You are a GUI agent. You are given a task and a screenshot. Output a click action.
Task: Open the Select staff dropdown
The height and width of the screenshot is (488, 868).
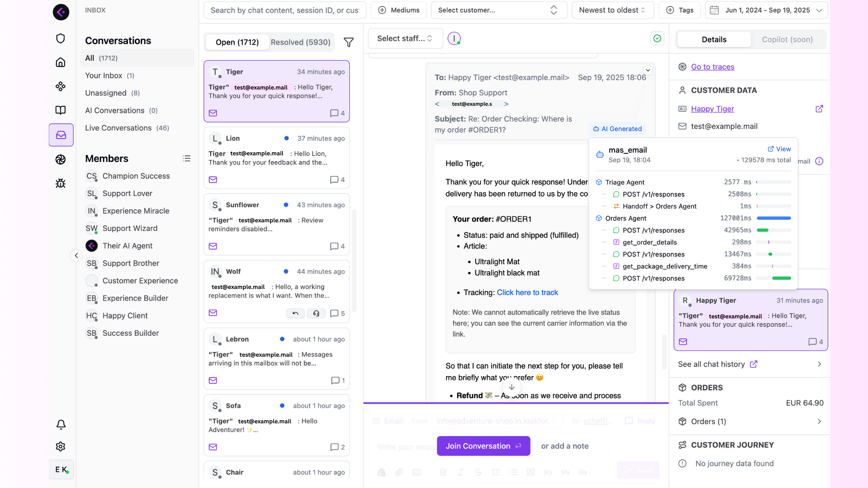click(x=405, y=38)
